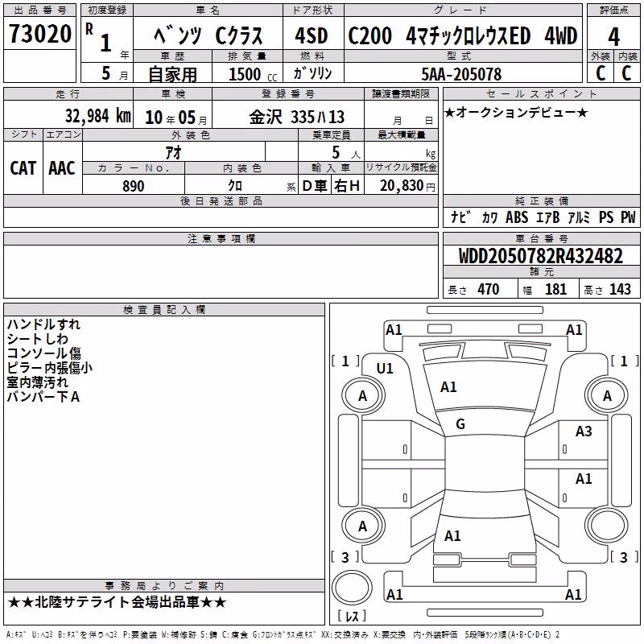Image resolution: width=644 pixels, height=644 pixels.
Task: Select the spare tire レス label
Action: pos(352,616)
